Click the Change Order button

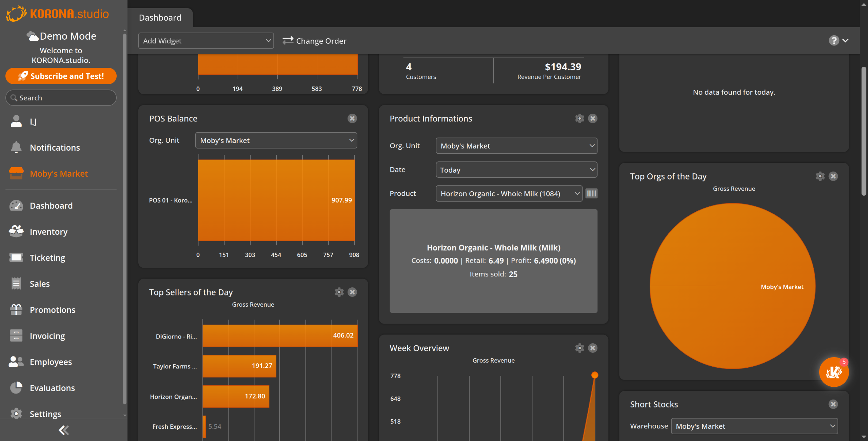tap(315, 41)
